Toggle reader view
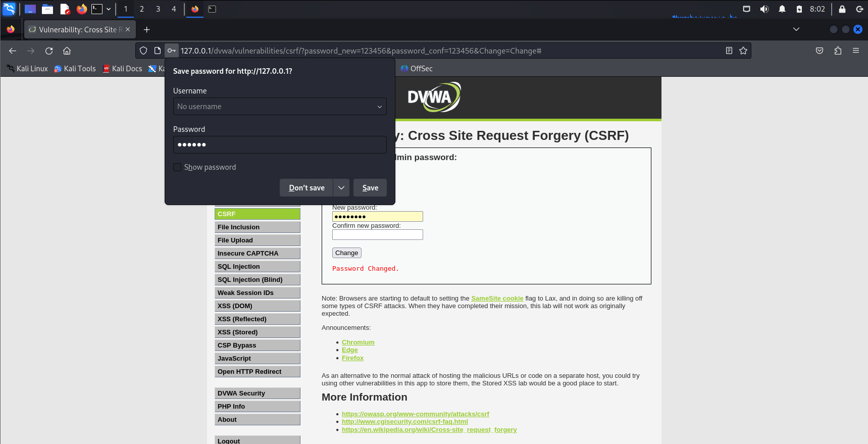The width and height of the screenshot is (868, 444). 729,51
